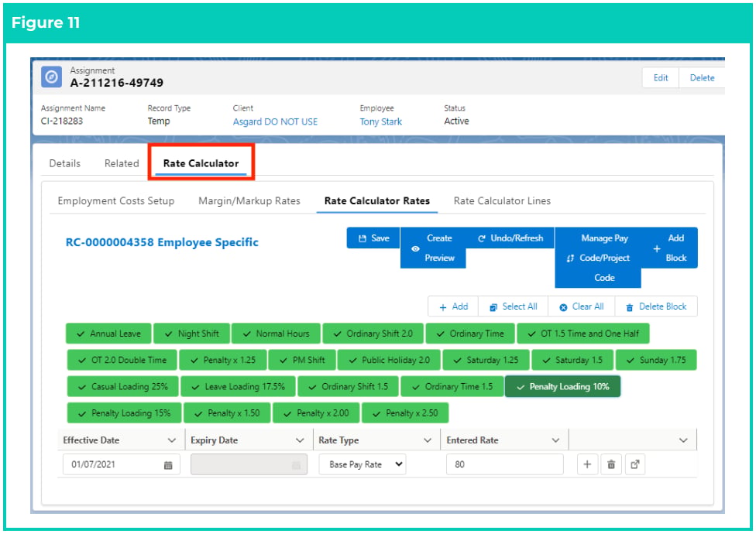Open the Margin/Markup Rates tab
756x534 pixels.
[249, 200]
